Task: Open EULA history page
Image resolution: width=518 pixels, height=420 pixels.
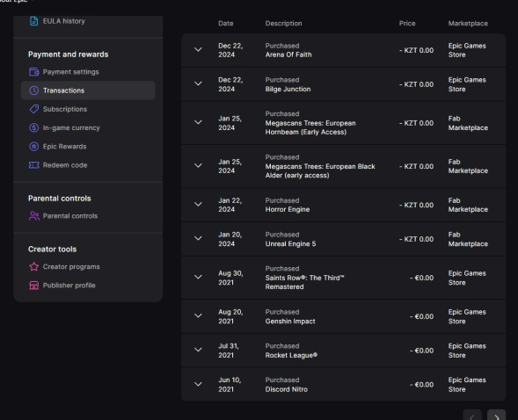Action: tap(63, 21)
